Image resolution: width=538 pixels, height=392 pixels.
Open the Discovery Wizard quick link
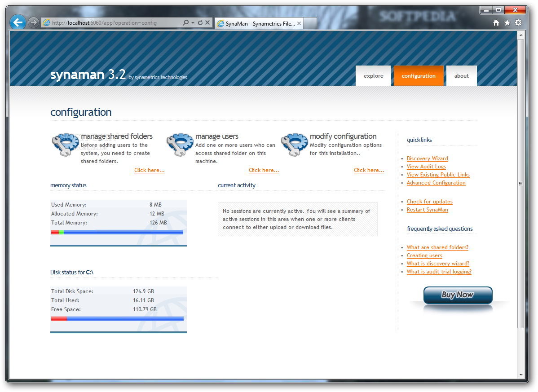point(427,159)
